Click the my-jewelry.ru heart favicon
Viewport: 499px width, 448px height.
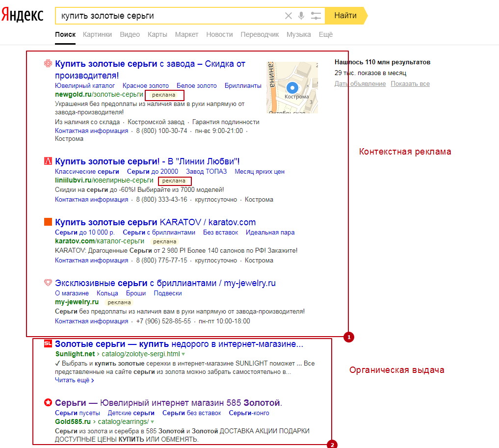[48, 282]
